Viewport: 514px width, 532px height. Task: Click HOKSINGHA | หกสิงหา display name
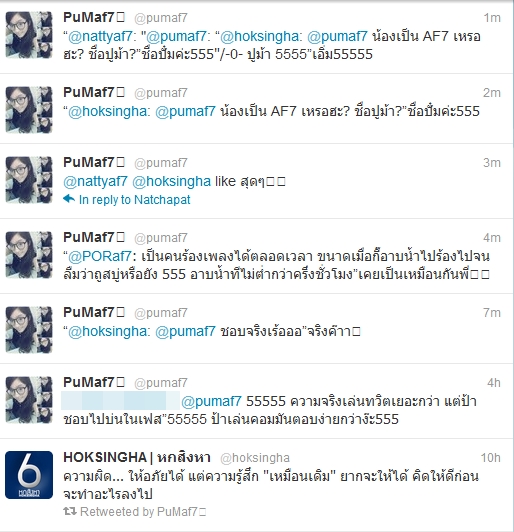137,457
